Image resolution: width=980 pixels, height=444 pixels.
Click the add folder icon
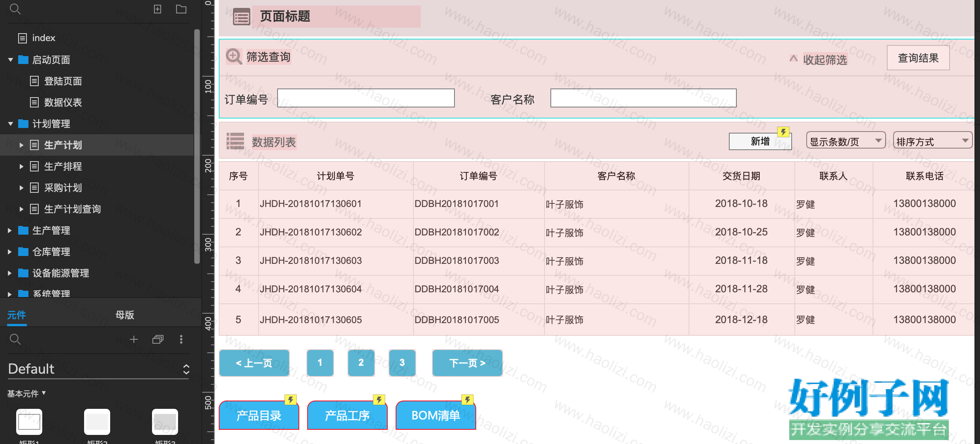[181, 9]
